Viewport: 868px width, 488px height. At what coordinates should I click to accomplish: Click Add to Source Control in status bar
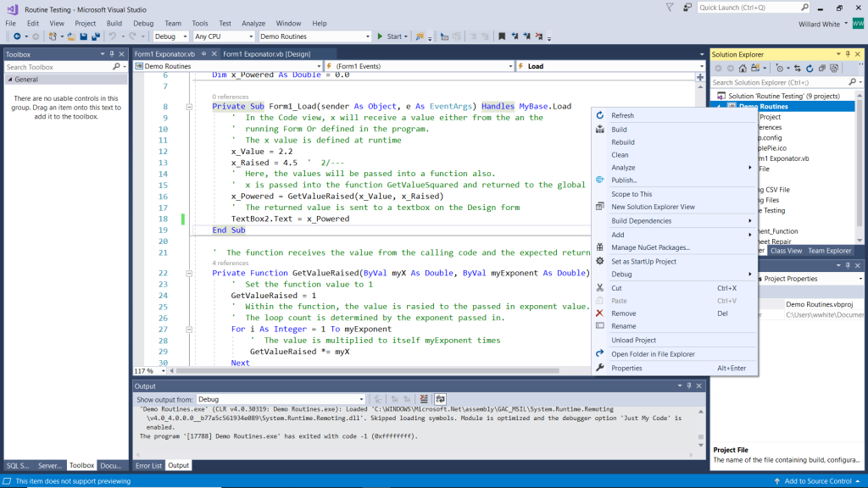(x=817, y=481)
